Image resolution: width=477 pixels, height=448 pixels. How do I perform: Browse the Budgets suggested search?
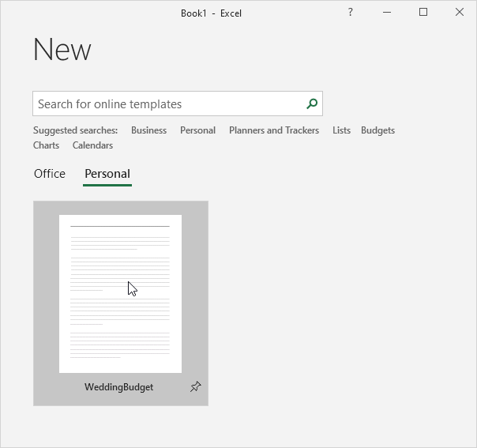[377, 130]
